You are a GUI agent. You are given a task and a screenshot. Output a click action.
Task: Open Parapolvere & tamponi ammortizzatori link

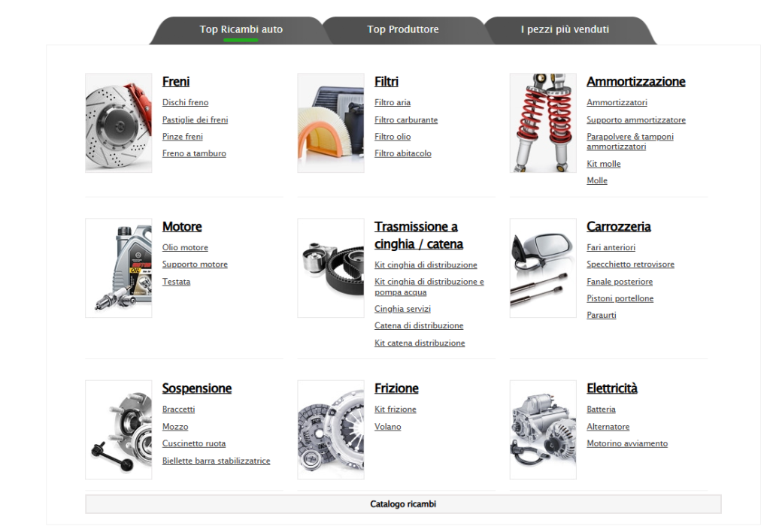coord(630,141)
